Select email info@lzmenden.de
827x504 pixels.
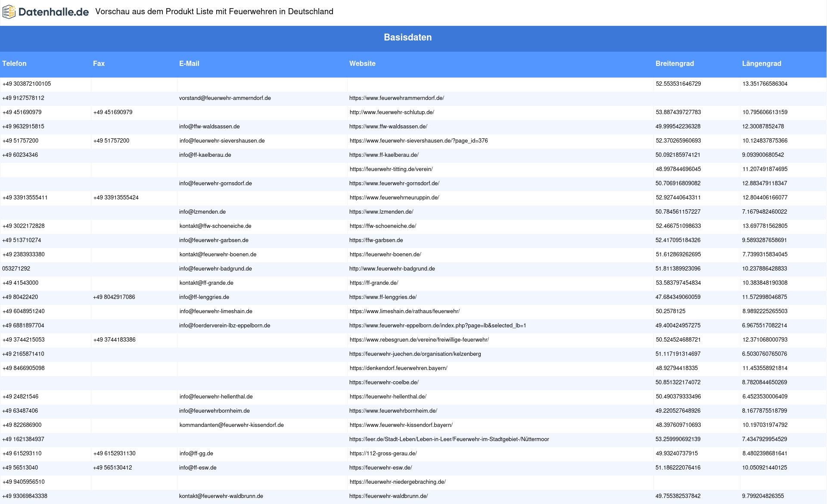click(202, 212)
